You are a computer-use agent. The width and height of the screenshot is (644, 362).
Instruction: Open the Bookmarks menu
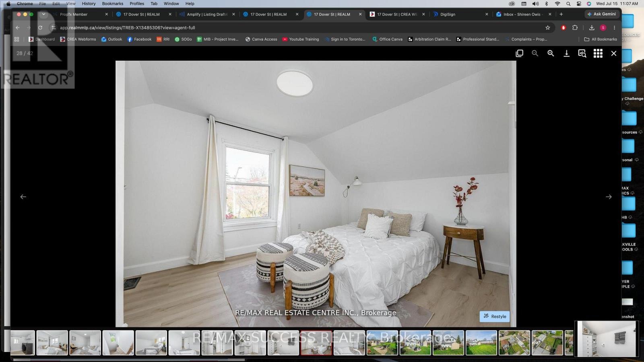113,4
